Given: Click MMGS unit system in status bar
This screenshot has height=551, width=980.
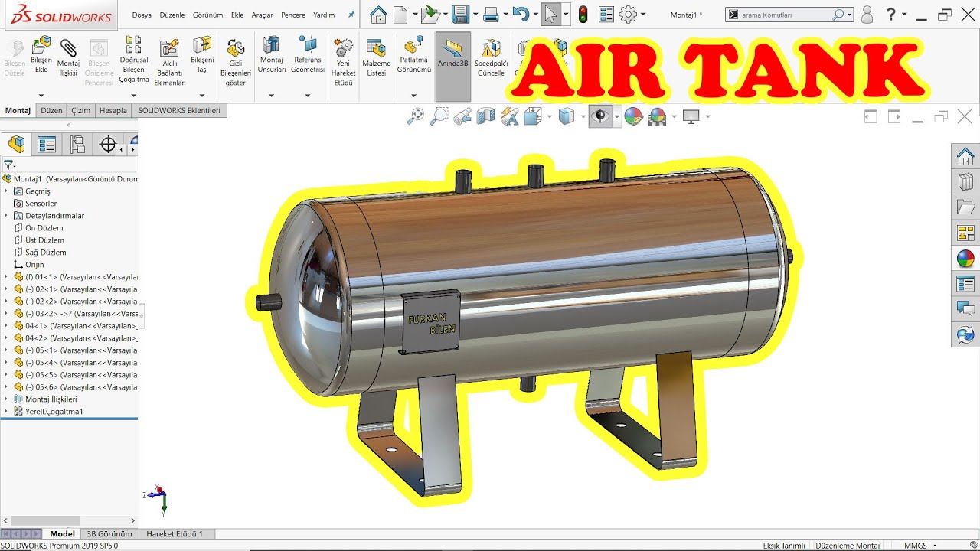Looking at the screenshot, I should coord(916,546).
